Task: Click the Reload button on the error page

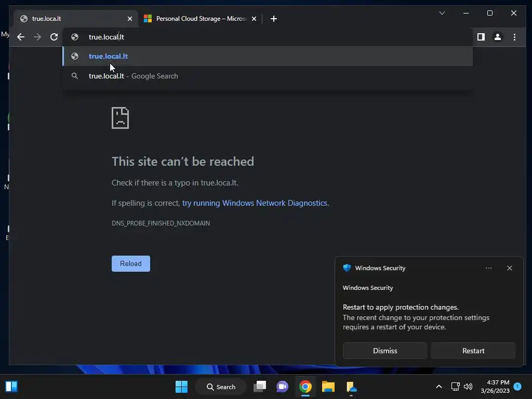Action: (130, 263)
